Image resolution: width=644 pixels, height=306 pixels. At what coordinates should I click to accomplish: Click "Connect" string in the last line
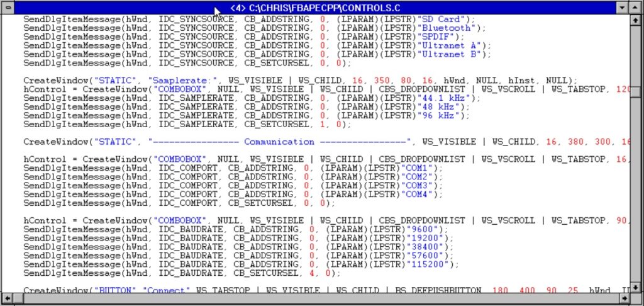click(166, 291)
